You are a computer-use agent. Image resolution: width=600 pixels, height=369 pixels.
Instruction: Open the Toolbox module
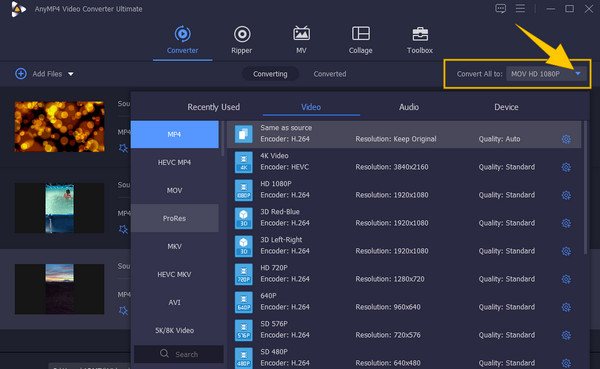click(x=420, y=40)
